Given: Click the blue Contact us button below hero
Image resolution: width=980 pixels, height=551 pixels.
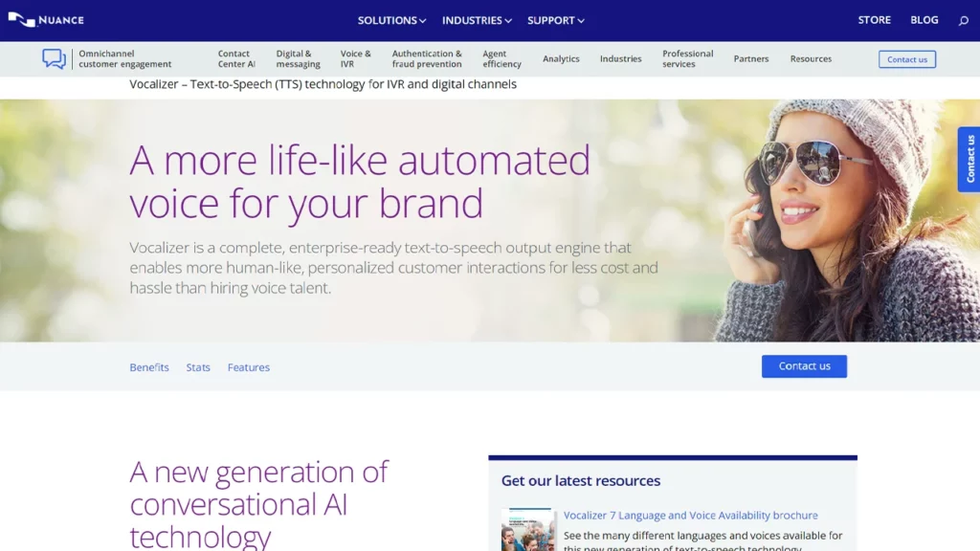Looking at the screenshot, I should 804,366.
